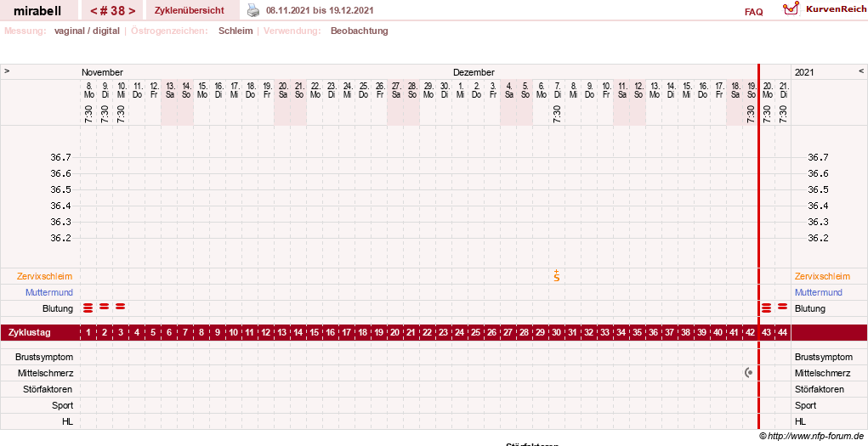The height and width of the screenshot is (446, 868).
Task: Click the '2021' year label
Action: [x=804, y=72]
